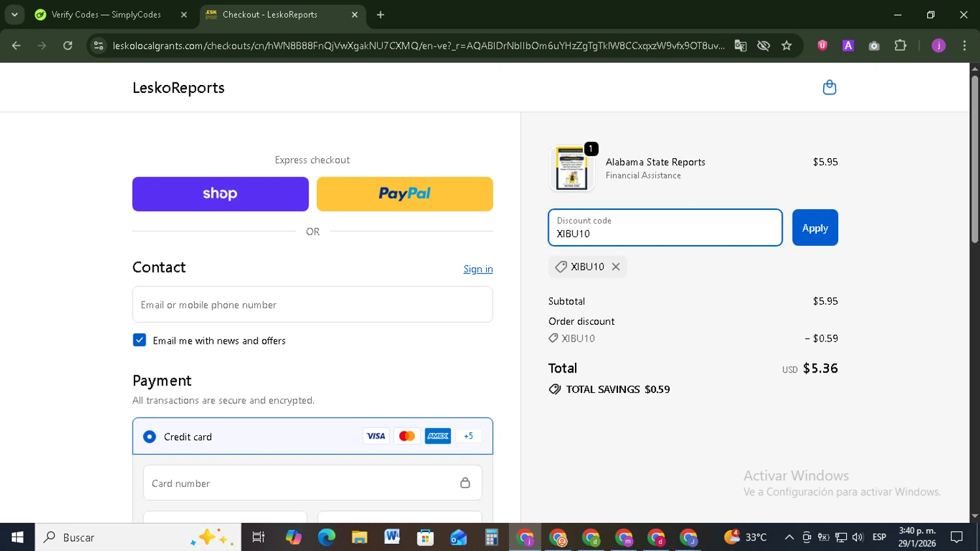Open the notifications center icon
Viewport: 980px width, 551px height.
tap(956, 537)
